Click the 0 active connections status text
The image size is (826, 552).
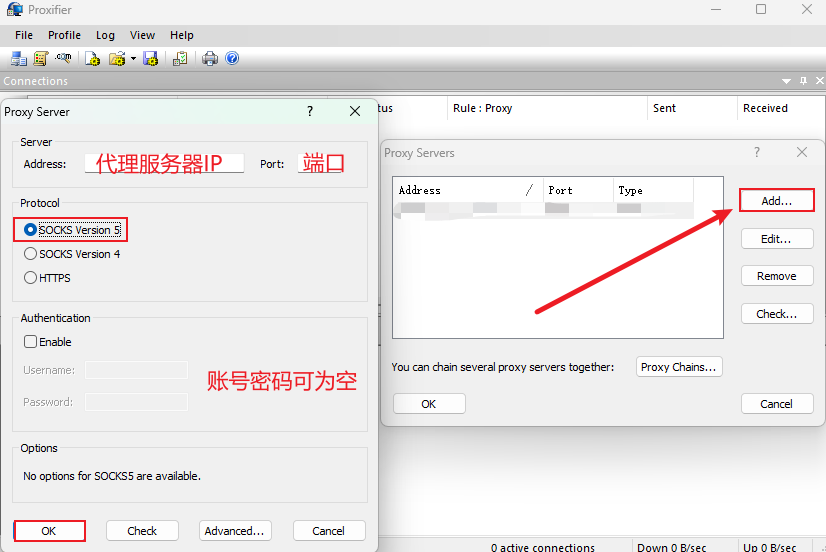(543, 547)
